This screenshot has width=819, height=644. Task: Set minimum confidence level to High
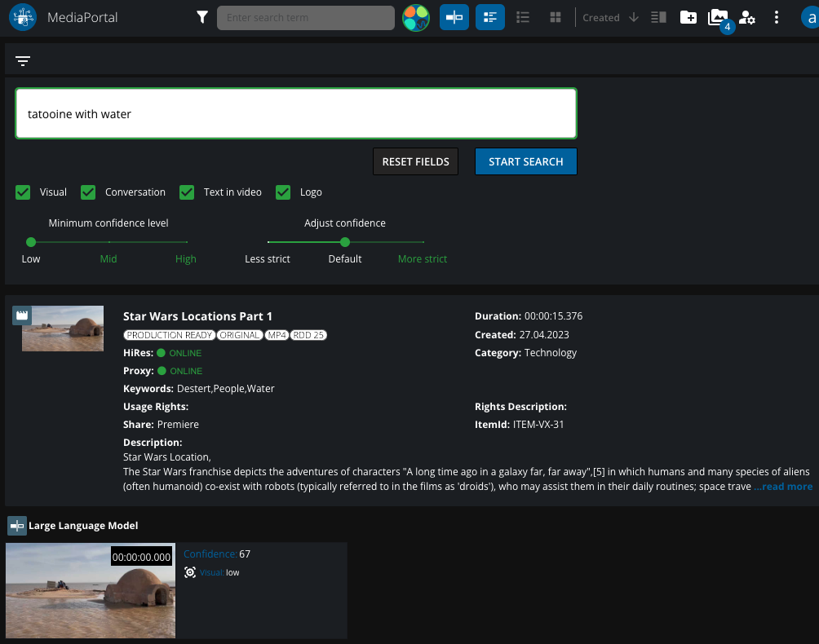click(187, 242)
